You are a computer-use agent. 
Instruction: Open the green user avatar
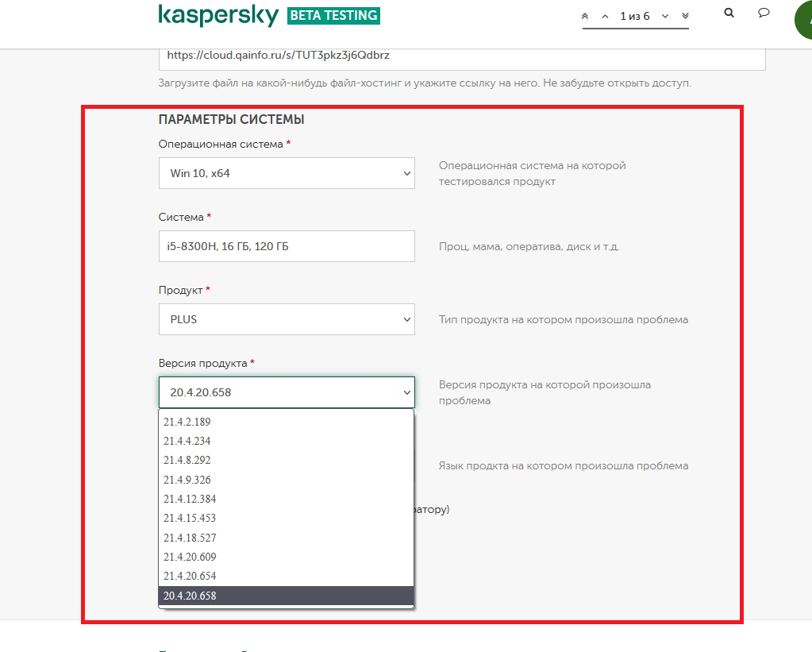click(x=804, y=21)
